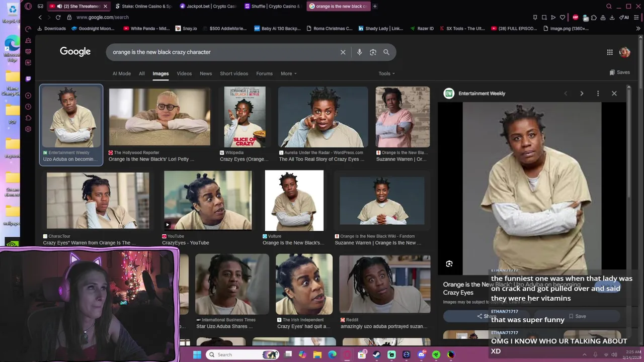Screen dimensions: 644x362
Task: Open Steam from the taskbar
Action: (x=376, y=354)
